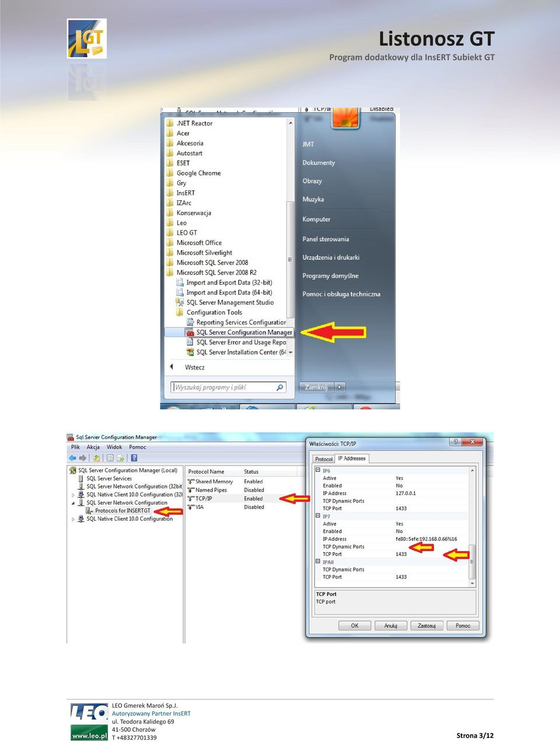Click the Protocol Name column header
This screenshot has height=742, width=560.
pos(206,472)
